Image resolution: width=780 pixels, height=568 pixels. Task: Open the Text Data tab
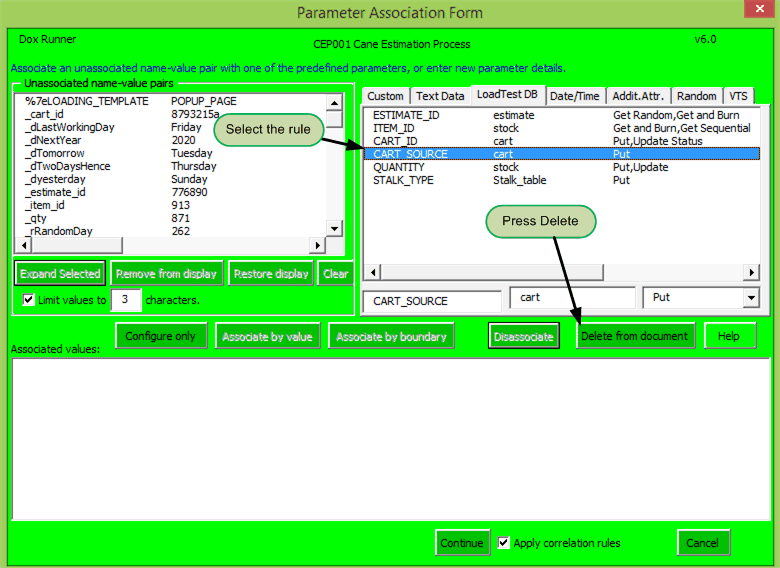click(x=440, y=96)
